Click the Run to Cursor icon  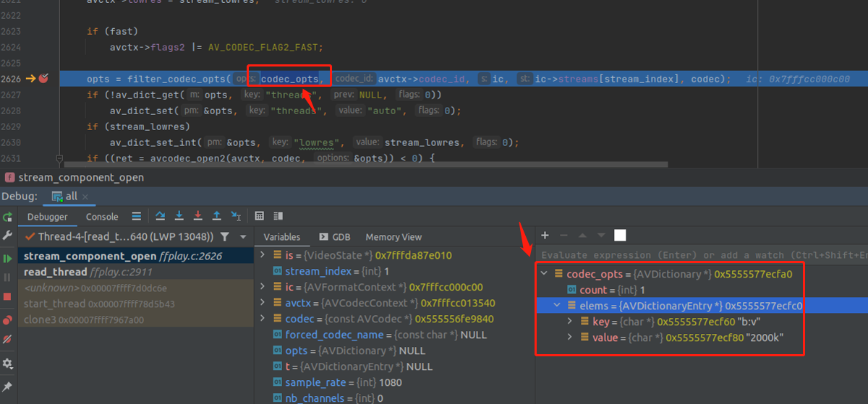coord(236,216)
